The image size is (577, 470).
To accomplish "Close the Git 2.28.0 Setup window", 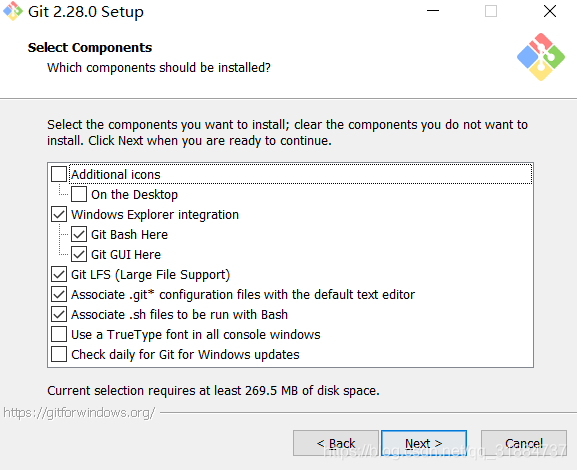I will (550, 11).
